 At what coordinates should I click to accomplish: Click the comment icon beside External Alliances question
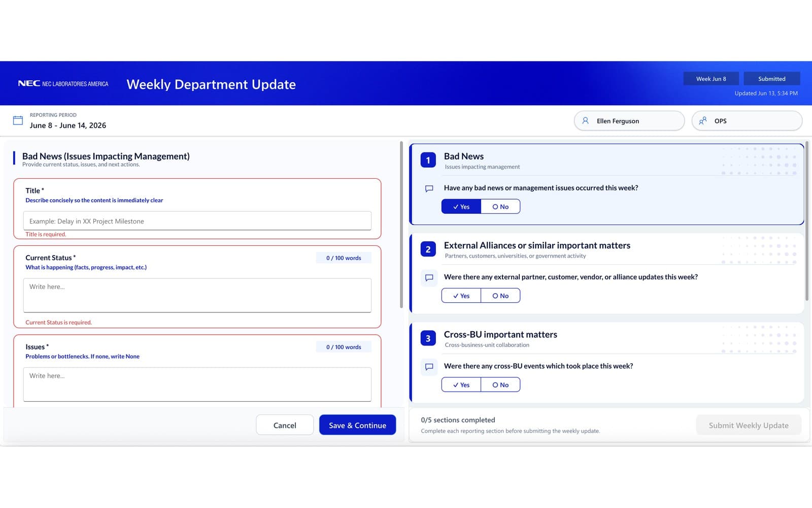[x=429, y=277]
